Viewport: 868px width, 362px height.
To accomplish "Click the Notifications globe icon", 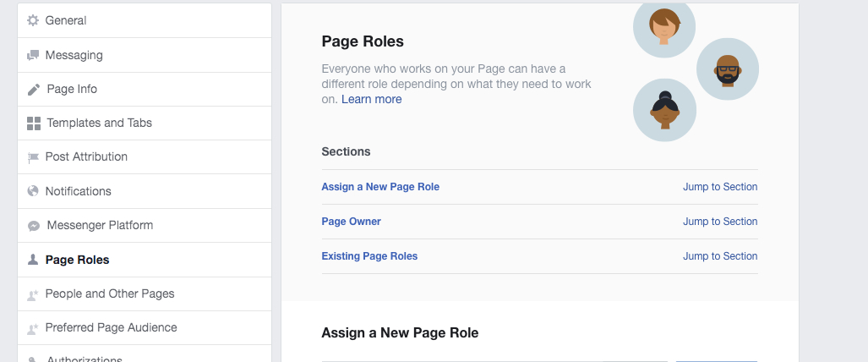I will pyautogui.click(x=33, y=191).
